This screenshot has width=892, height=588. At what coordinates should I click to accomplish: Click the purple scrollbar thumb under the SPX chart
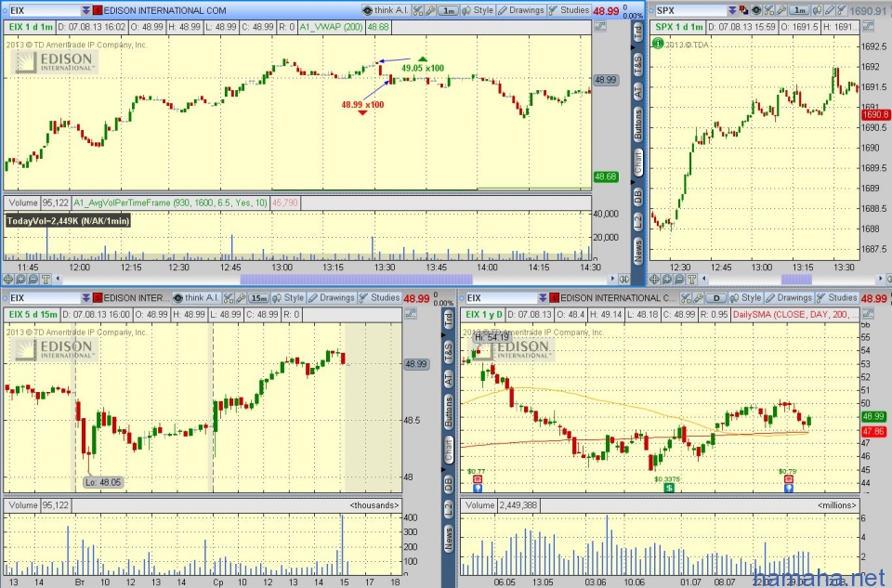click(796, 280)
